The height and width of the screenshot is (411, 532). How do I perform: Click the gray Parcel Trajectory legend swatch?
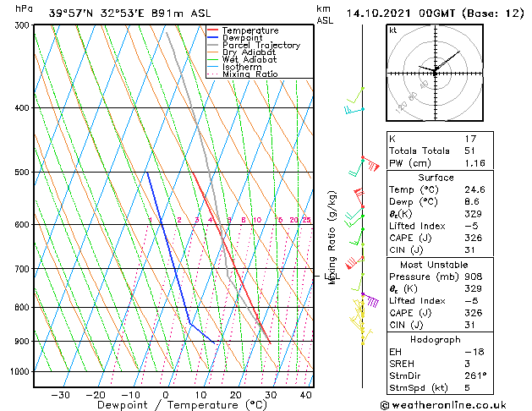coord(213,45)
